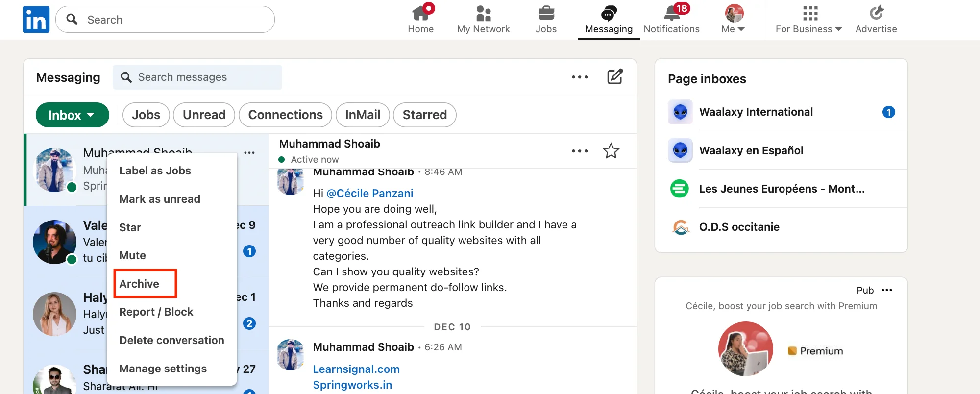Click three dots on Muhammad Shoaib conversation row
The image size is (980, 394).
click(x=249, y=152)
